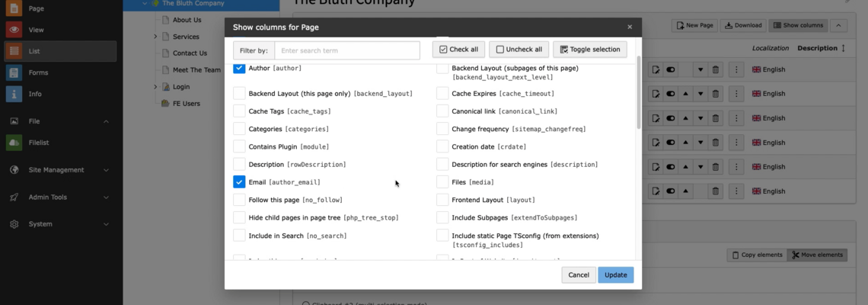Open the Info module icon
868x305 pixels.
tap(14, 94)
